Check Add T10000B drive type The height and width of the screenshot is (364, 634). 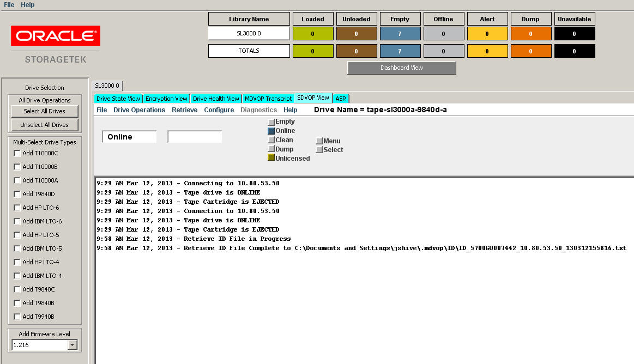point(17,167)
